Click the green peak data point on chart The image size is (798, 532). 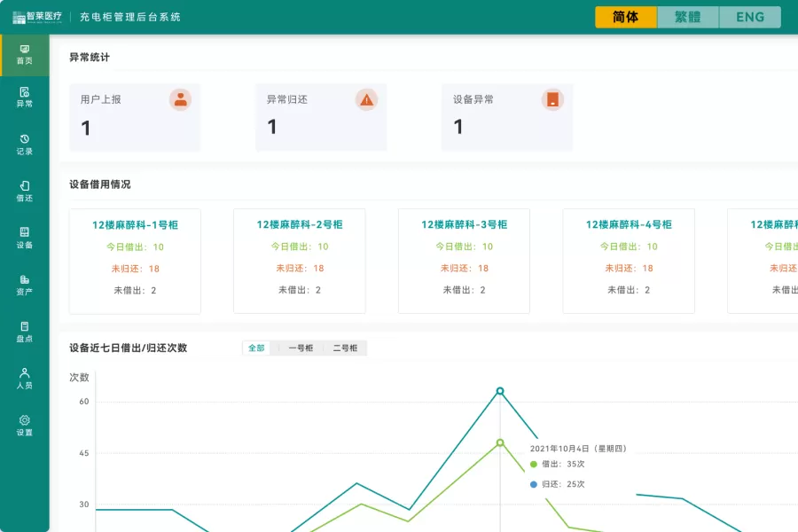[x=500, y=443]
